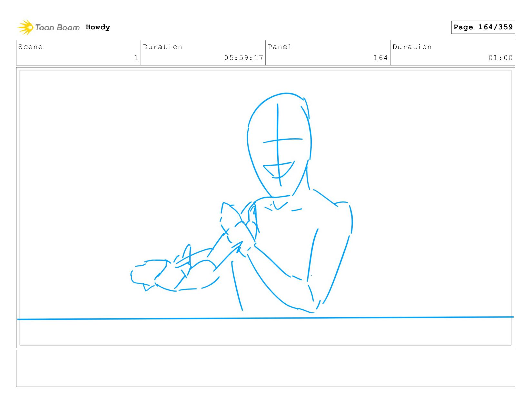This screenshot has width=532, height=411.
Task: Click the 'Howdy' project title text
Action: [98, 27]
